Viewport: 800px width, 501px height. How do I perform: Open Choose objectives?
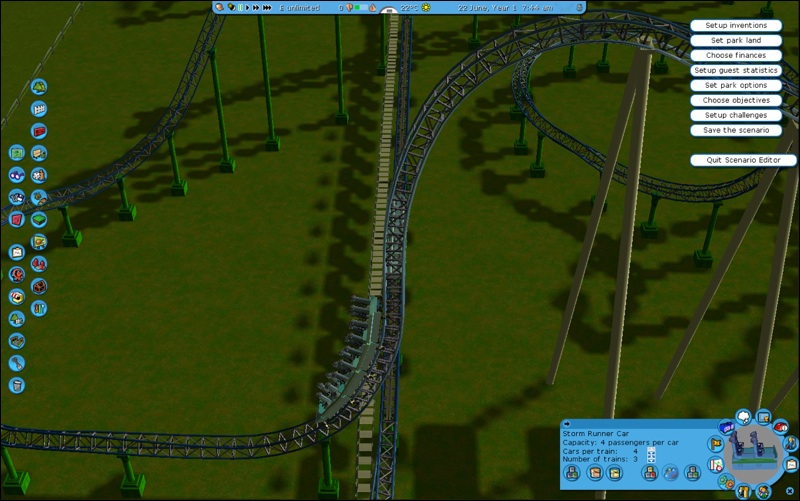[736, 100]
